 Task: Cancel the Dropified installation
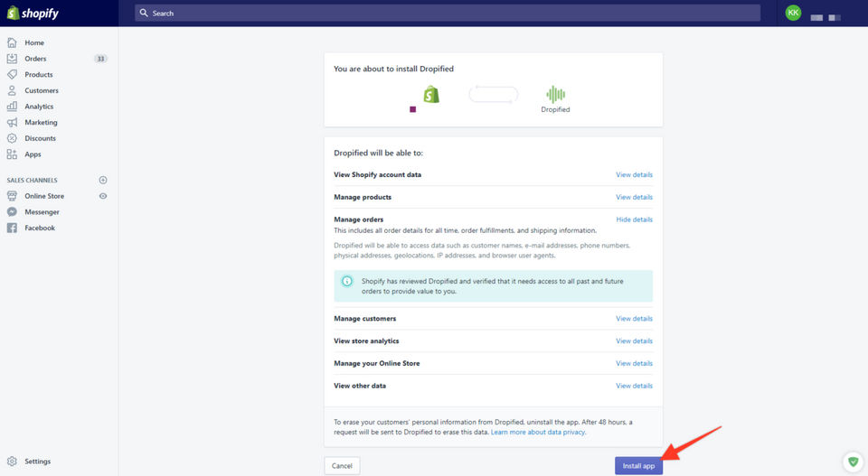(x=342, y=466)
